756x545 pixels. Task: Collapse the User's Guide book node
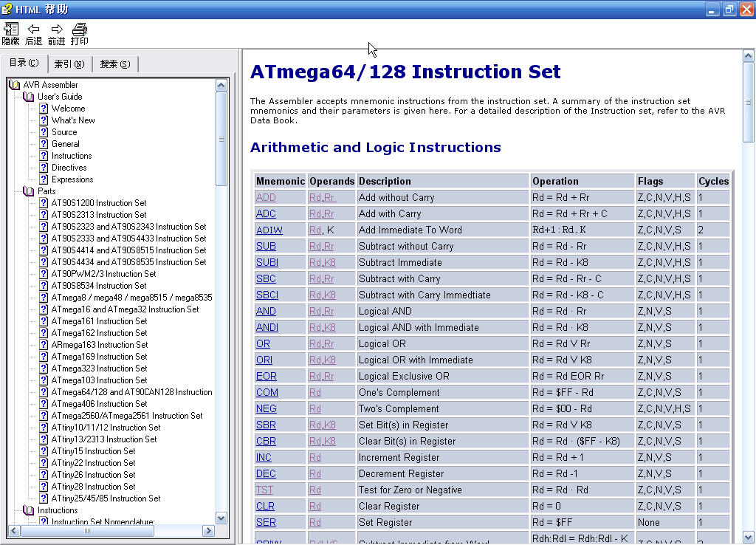[29, 97]
